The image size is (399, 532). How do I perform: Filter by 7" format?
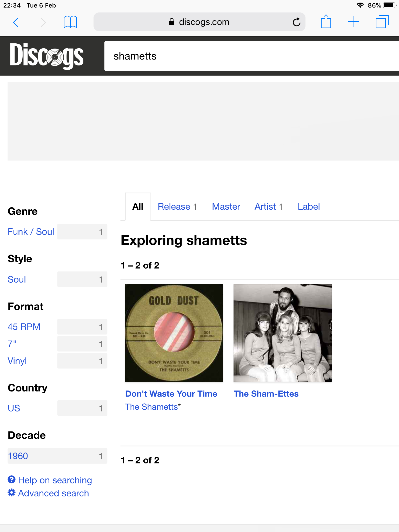[12, 344]
